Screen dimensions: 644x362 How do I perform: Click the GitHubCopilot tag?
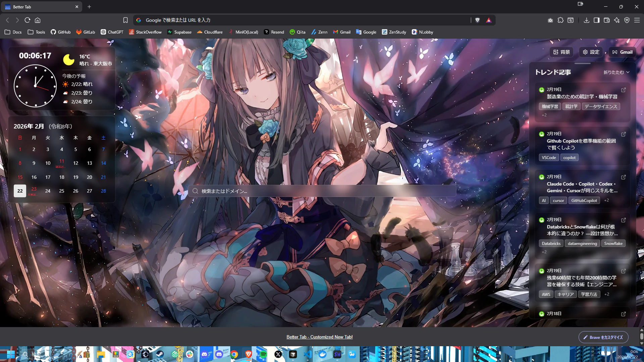(x=584, y=200)
